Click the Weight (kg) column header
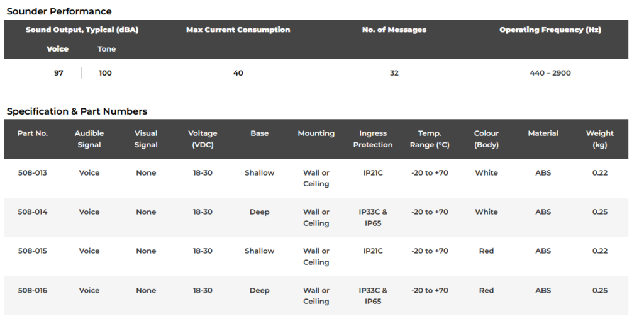This screenshot has width=644, height=333. click(599, 139)
